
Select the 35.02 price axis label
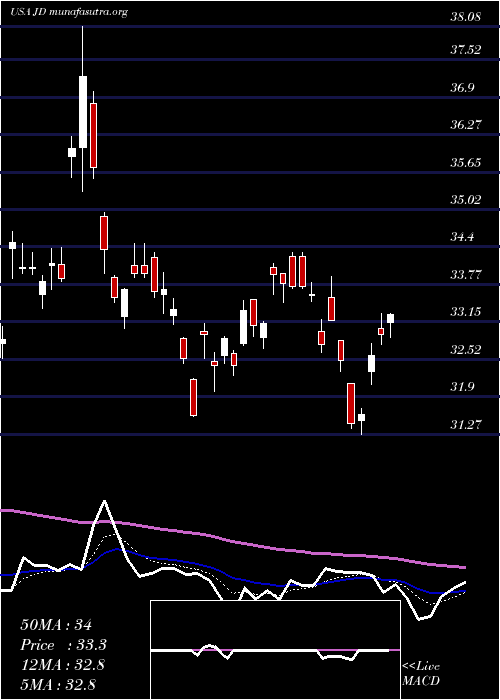point(465,199)
